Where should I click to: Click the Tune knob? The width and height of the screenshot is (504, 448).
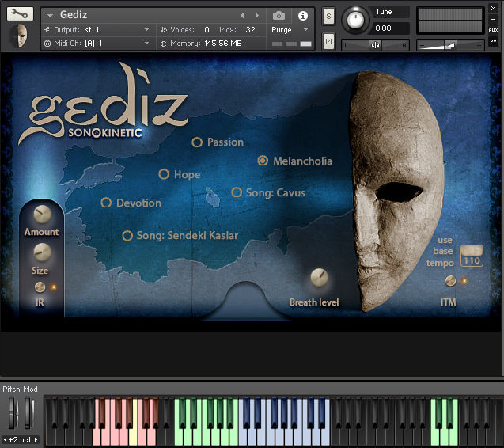[x=354, y=20]
